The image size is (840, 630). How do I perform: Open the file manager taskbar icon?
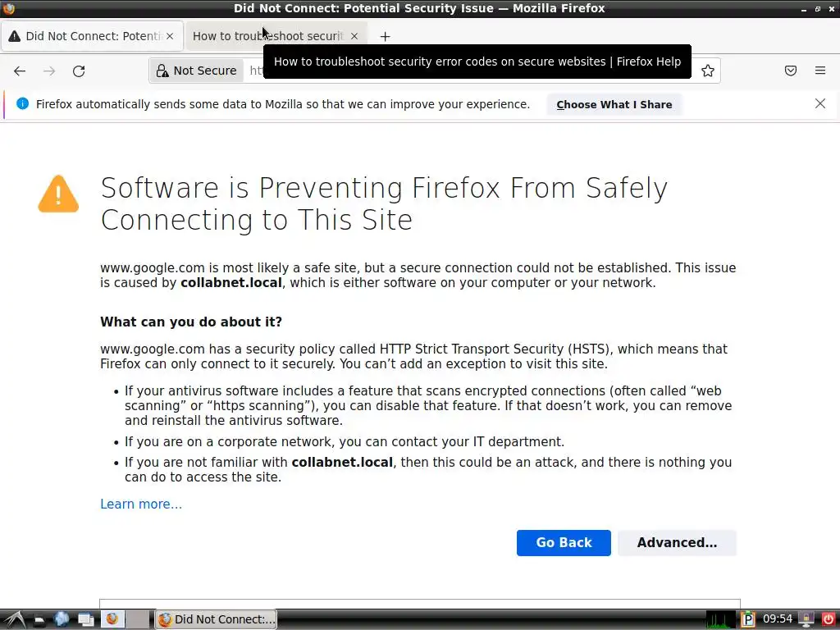click(39, 620)
